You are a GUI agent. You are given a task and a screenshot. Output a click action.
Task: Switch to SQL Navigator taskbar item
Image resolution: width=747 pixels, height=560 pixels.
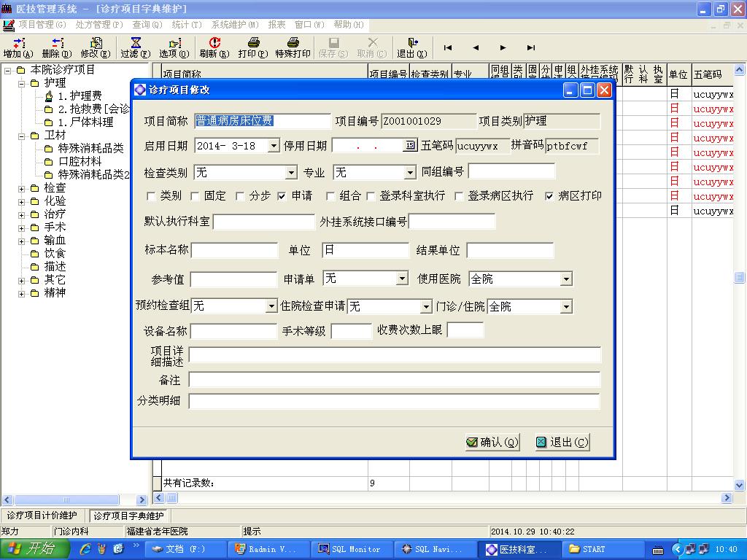pyautogui.click(x=435, y=549)
